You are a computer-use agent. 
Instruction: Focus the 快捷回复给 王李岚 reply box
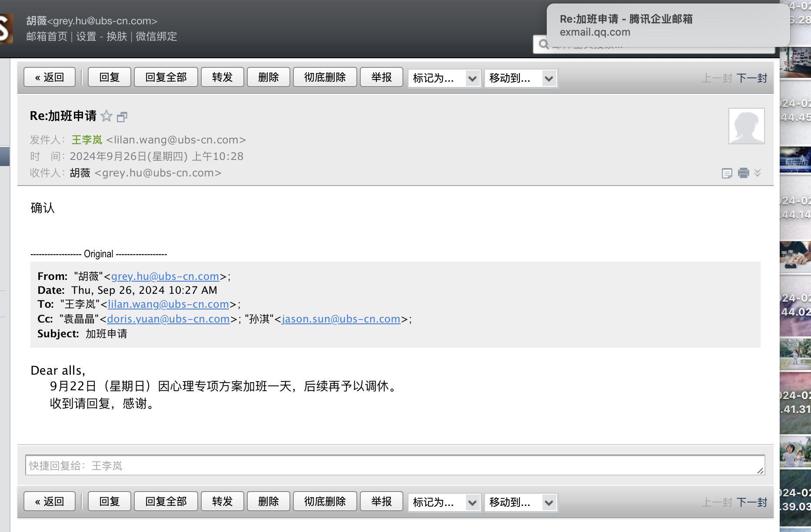point(395,465)
